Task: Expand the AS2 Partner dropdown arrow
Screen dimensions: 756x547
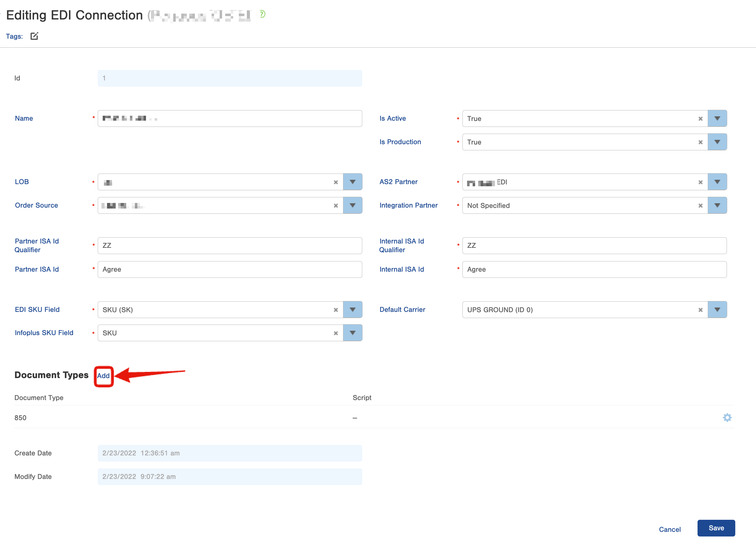Action: click(x=717, y=182)
